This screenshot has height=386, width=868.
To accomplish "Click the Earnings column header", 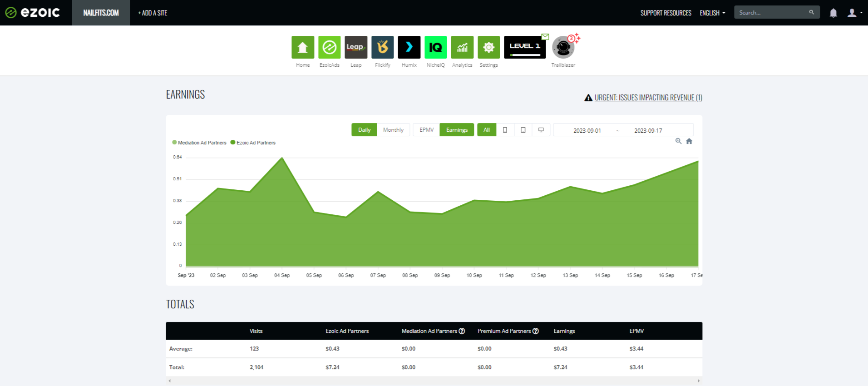I will [564, 331].
